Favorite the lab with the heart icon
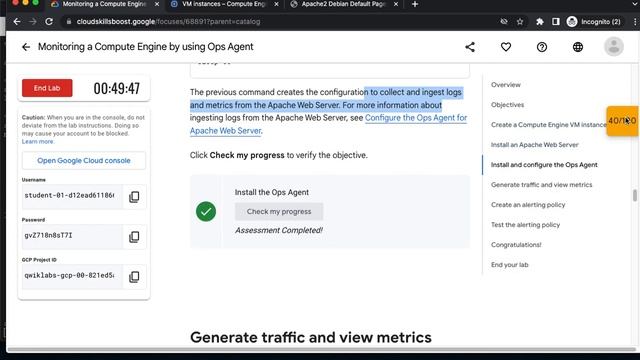The image size is (640, 360). click(x=506, y=47)
